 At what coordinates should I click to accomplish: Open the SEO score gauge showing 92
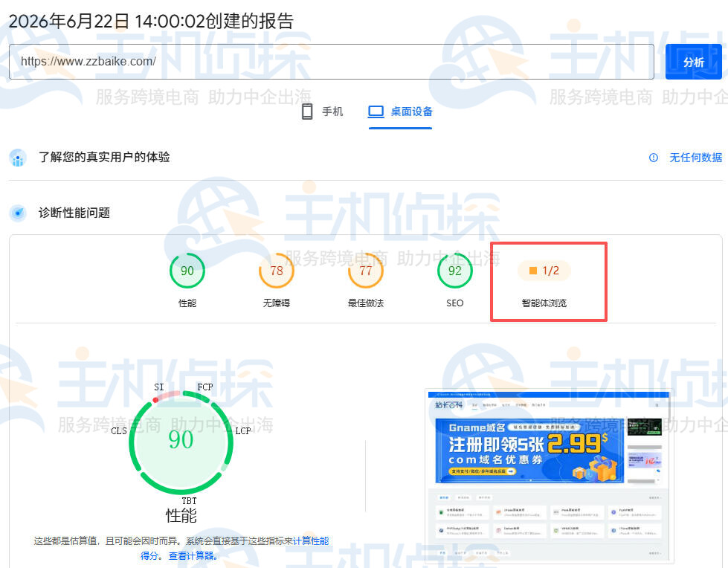pyautogui.click(x=454, y=271)
